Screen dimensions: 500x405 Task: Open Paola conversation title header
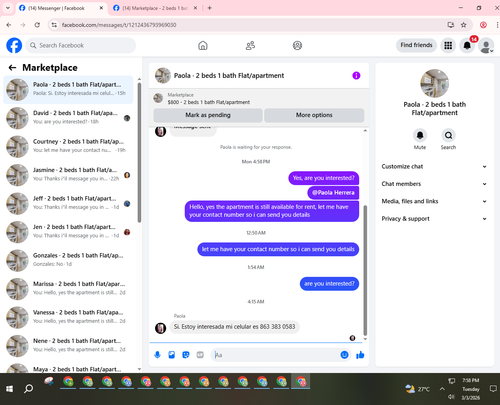pos(229,76)
